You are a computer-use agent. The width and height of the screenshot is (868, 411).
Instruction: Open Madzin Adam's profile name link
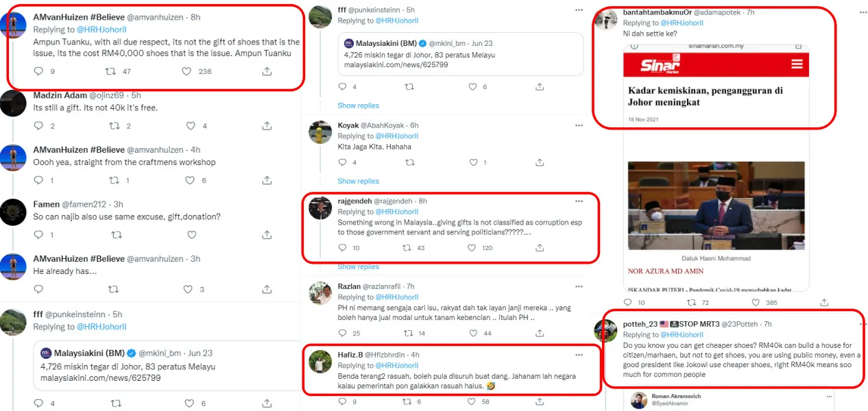point(60,95)
